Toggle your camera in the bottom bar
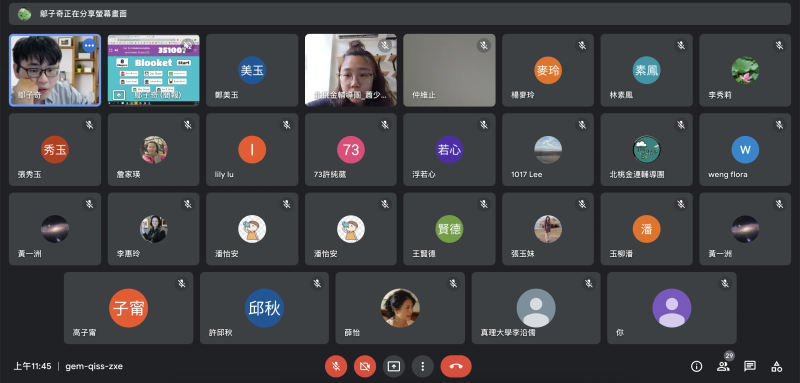The image size is (800, 383). tap(365, 366)
